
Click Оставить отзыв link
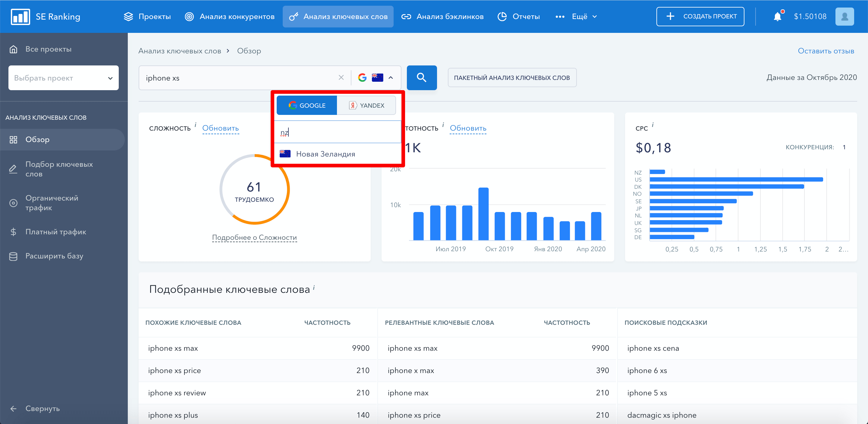826,51
